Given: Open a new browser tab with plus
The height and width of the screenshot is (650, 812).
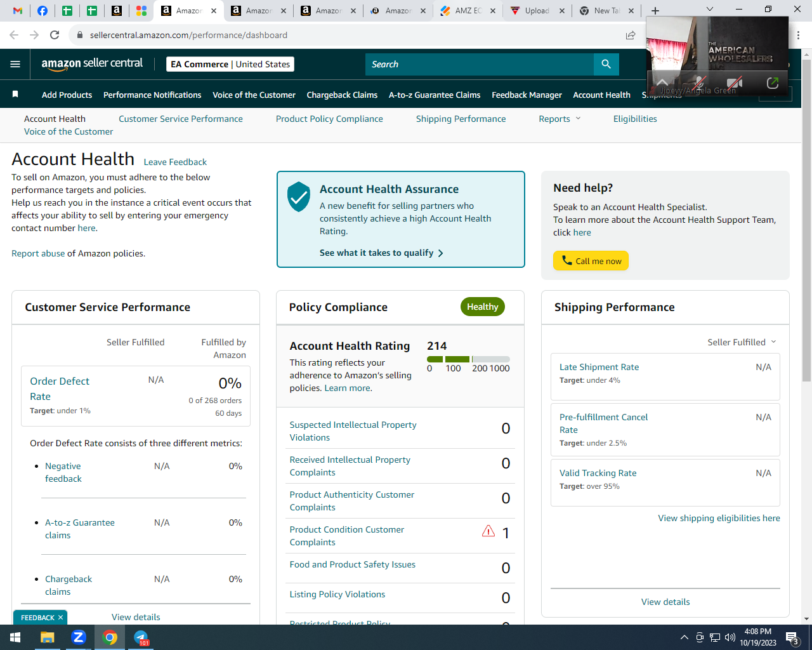Looking at the screenshot, I should point(655,11).
